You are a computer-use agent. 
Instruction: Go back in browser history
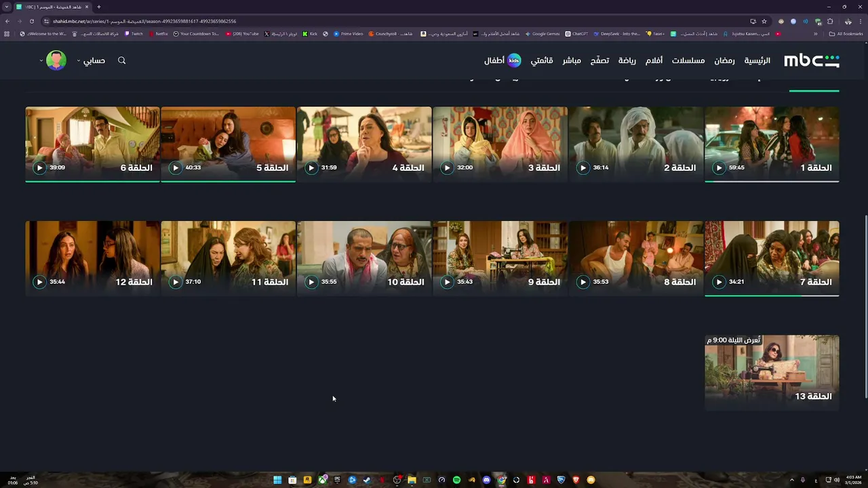(x=7, y=21)
